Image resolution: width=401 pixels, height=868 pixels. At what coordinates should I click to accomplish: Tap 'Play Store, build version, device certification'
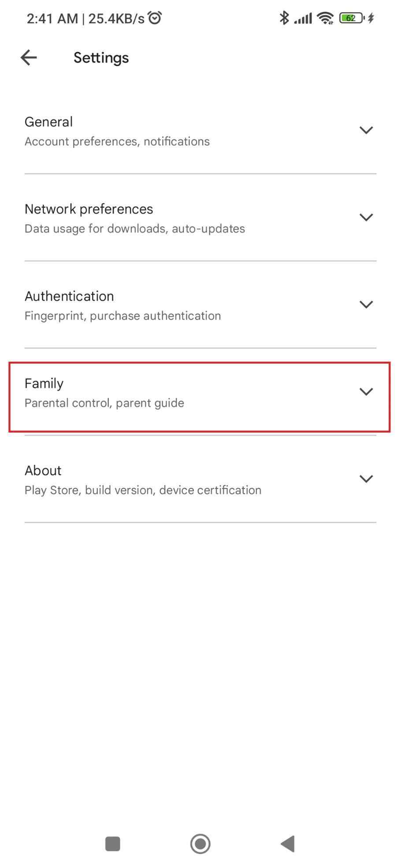[x=143, y=490]
